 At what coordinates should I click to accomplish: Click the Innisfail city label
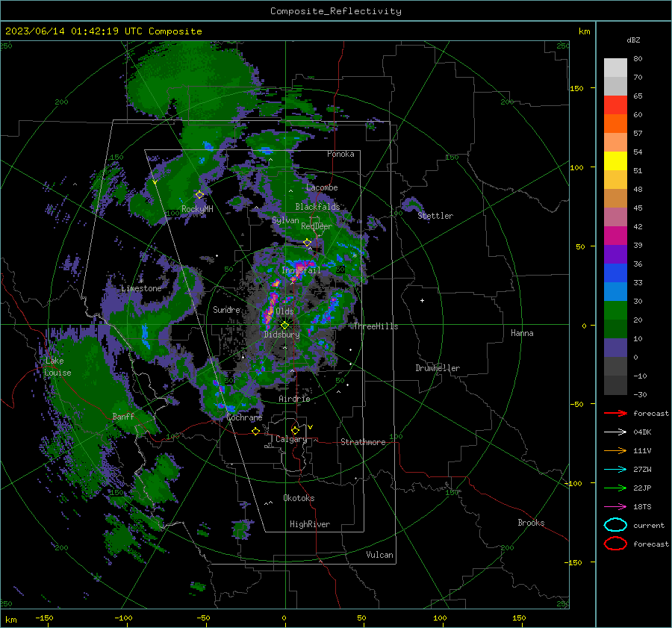point(301,270)
